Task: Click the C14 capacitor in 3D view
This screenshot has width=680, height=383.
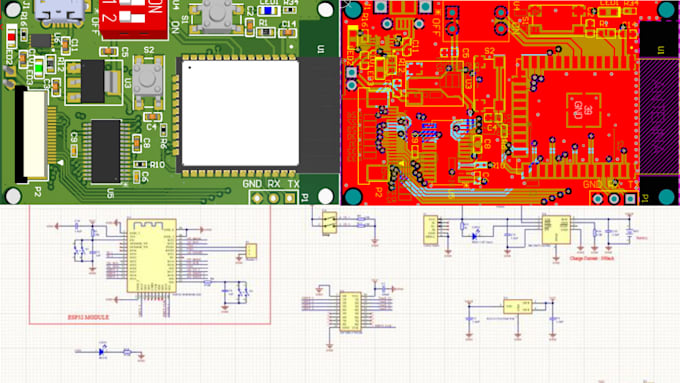Action: click(x=287, y=33)
